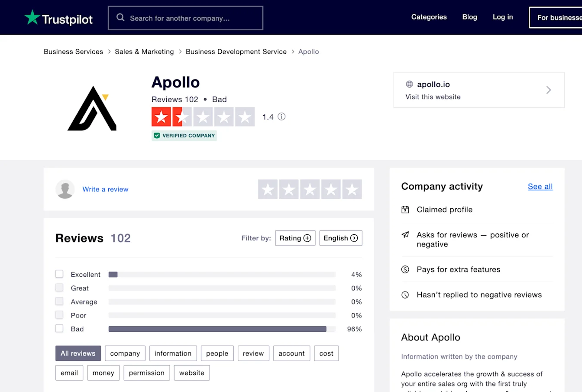582x392 pixels.
Task: Open the Rating filter dropdown
Action: pos(295,238)
